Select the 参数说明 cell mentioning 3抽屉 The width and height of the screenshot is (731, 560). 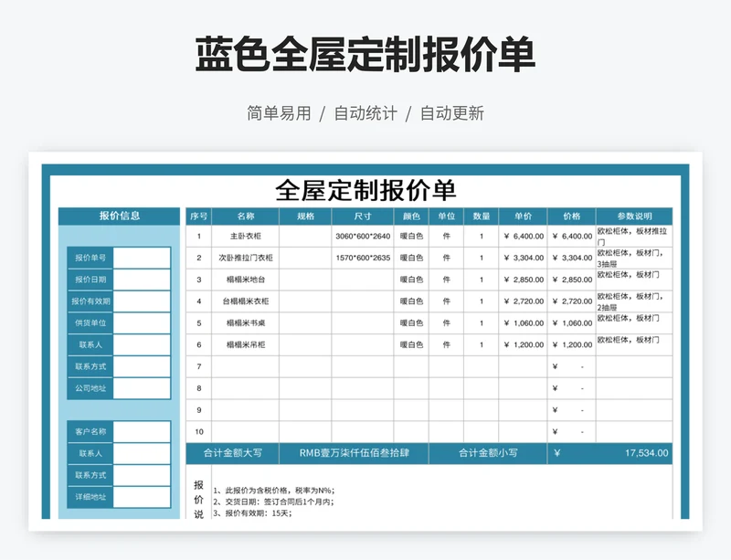[634, 258]
